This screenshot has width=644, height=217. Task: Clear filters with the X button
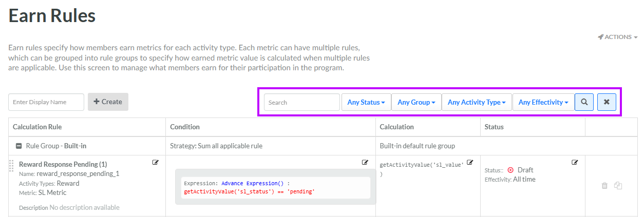coord(607,102)
